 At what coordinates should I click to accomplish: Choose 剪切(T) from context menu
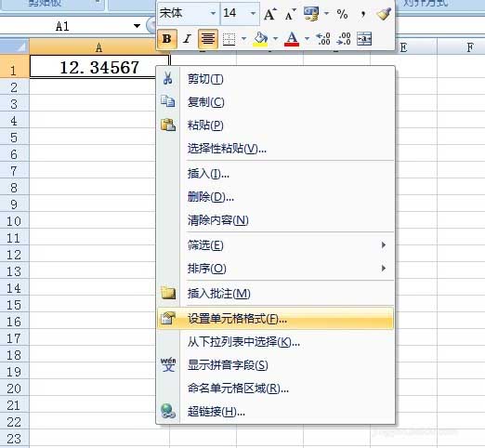pyautogui.click(x=276, y=79)
